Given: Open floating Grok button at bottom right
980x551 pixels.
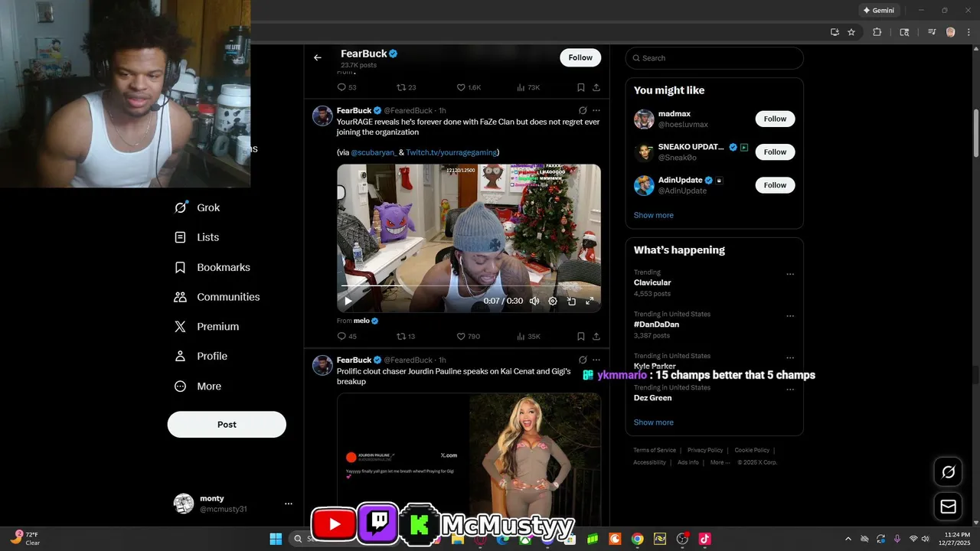Looking at the screenshot, I should tap(949, 472).
